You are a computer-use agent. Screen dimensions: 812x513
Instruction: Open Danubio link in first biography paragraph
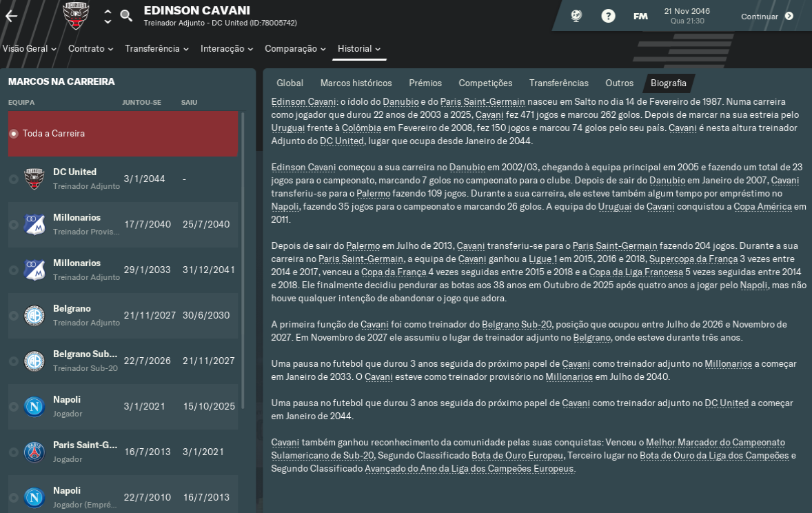[x=400, y=102]
